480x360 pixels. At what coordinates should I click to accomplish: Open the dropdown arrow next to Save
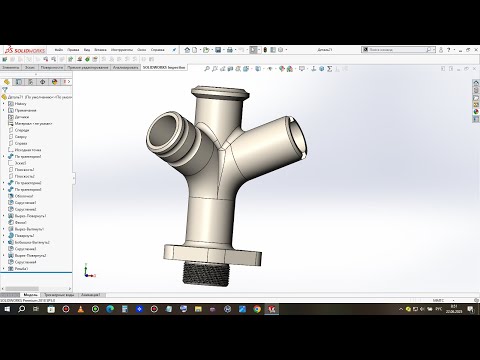click(x=223, y=50)
